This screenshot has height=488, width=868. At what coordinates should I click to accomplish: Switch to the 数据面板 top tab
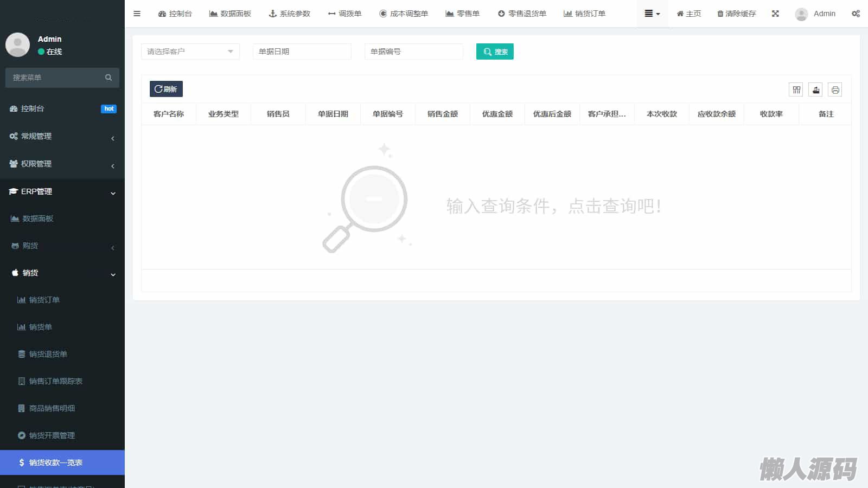(230, 14)
